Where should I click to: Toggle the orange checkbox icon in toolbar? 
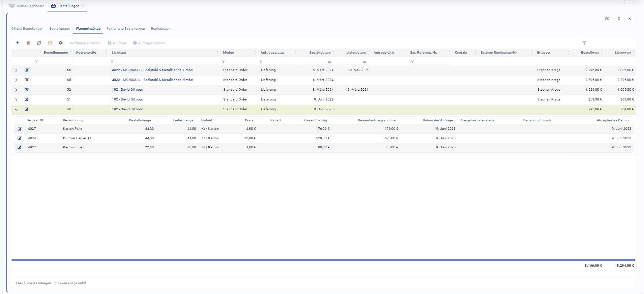point(50,43)
